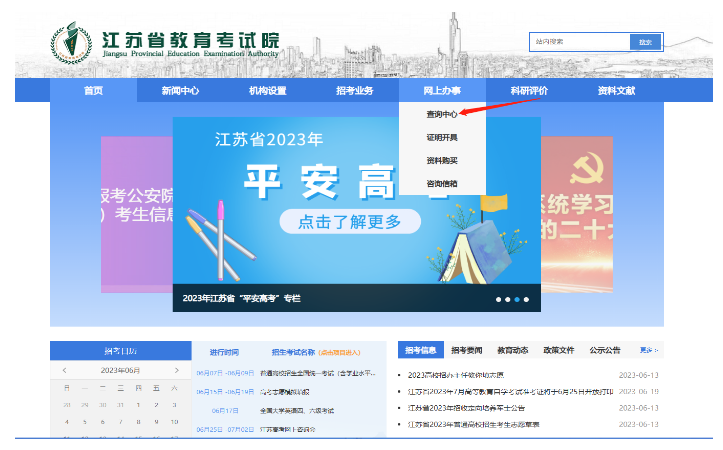Select date 2 in the calendar
The width and height of the screenshot is (723, 450).
coord(156,405)
